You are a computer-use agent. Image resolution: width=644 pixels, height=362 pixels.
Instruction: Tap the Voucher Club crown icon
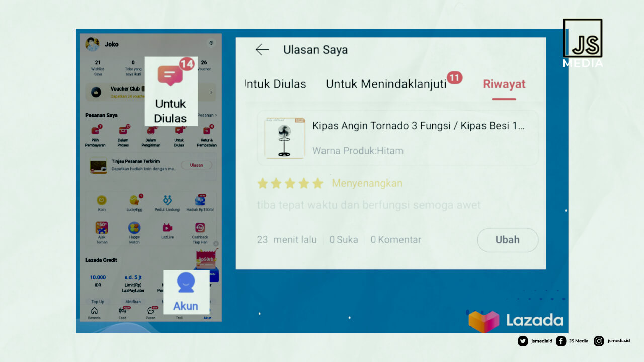click(96, 93)
